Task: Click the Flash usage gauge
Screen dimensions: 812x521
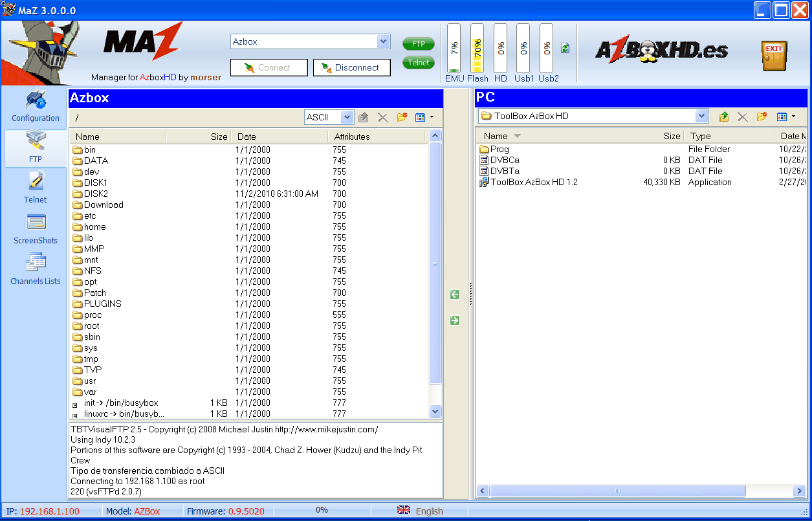Action: [x=477, y=49]
